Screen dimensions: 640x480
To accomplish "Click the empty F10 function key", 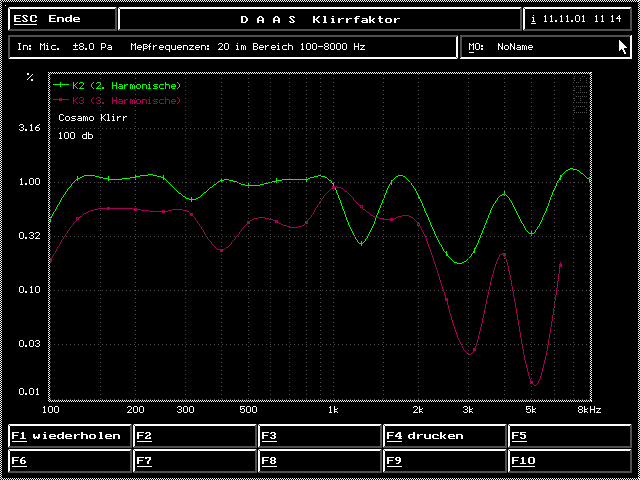I will (569, 461).
